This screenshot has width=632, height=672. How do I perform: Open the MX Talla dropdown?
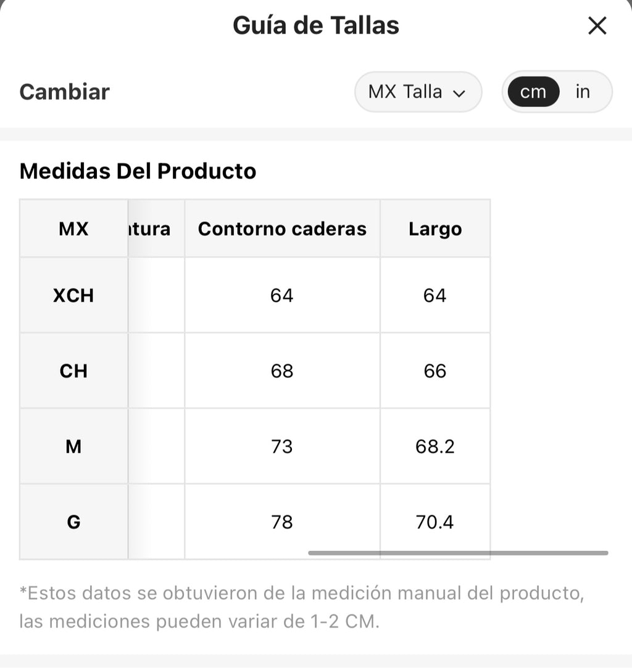pos(418,91)
